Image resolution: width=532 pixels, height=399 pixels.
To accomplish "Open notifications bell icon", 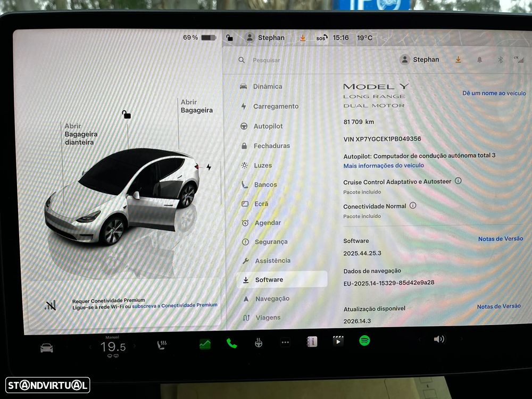I will (479, 60).
